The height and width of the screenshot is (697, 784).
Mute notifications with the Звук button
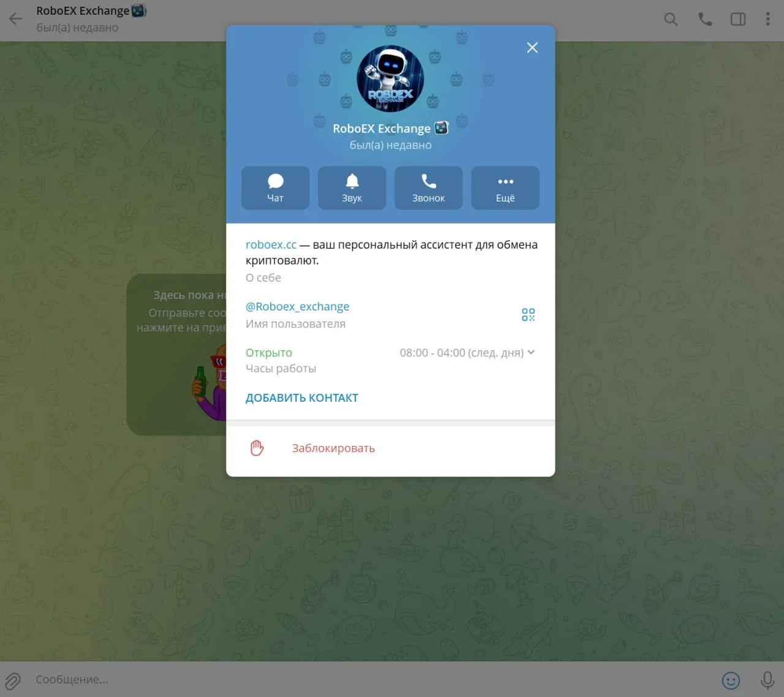pyautogui.click(x=352, y=188)
